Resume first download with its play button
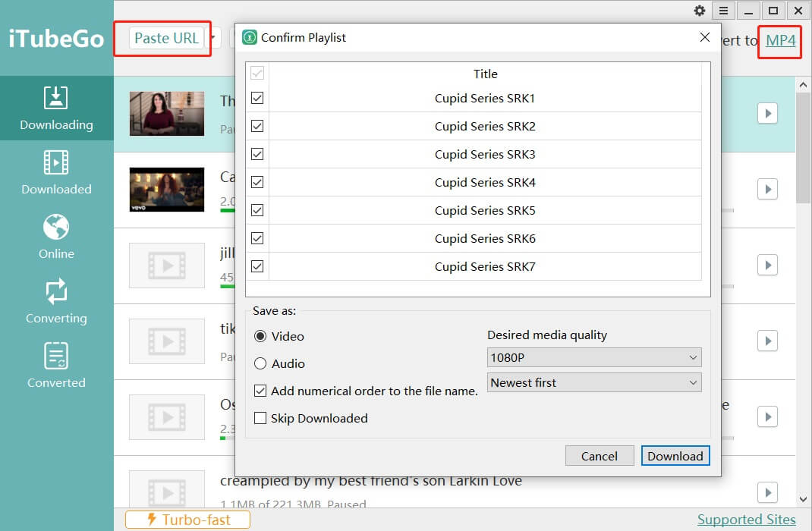The height and width of the screenshot is (531, 812). 767,113
